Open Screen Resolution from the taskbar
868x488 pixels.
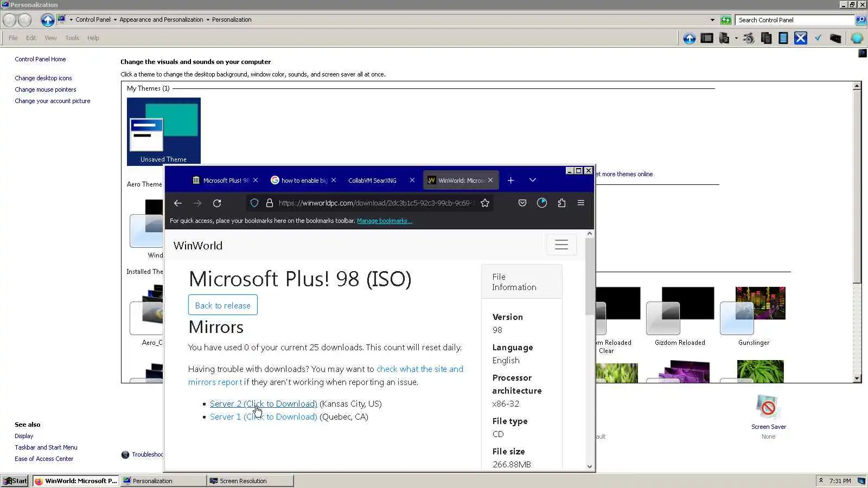[x=250, y=481]
